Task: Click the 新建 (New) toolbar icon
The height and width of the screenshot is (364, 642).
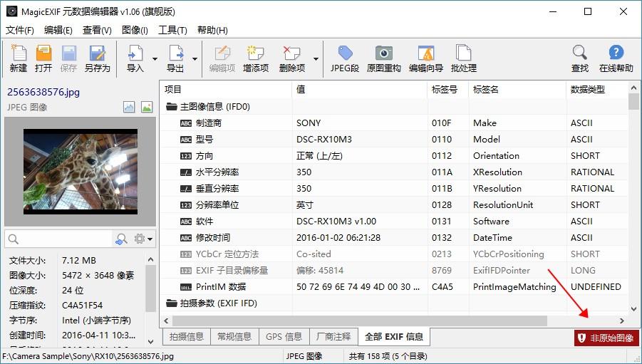Action: coord(19,53)
